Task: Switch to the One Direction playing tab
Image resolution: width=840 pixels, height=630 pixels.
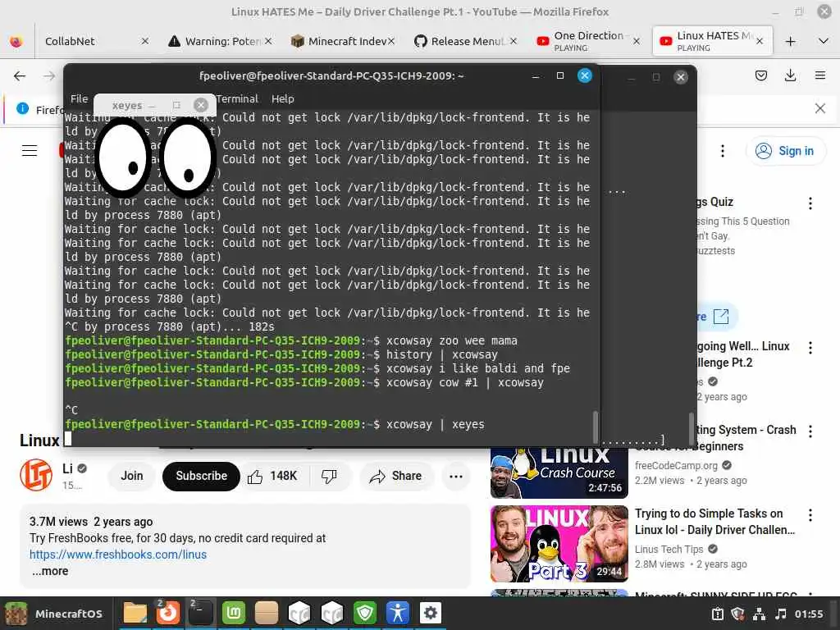Action: [589, 41]
